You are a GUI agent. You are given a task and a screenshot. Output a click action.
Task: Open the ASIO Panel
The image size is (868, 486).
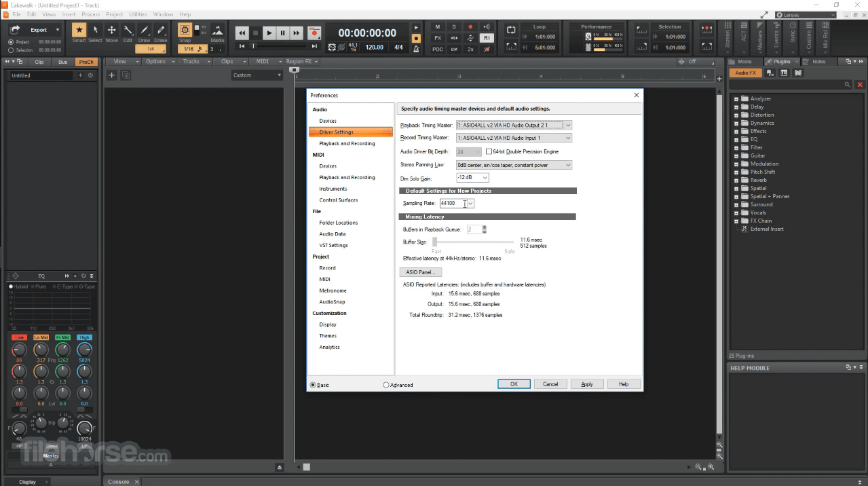coord(421,272)
